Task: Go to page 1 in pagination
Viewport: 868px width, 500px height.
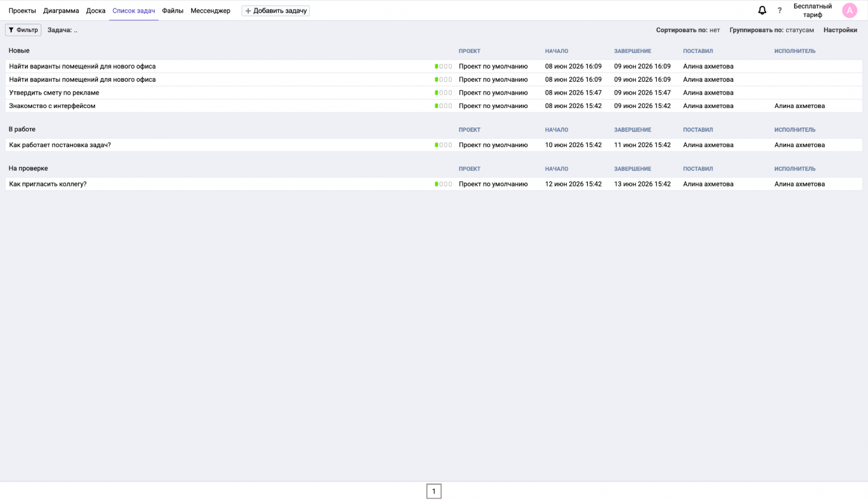Action: (434, 491)
